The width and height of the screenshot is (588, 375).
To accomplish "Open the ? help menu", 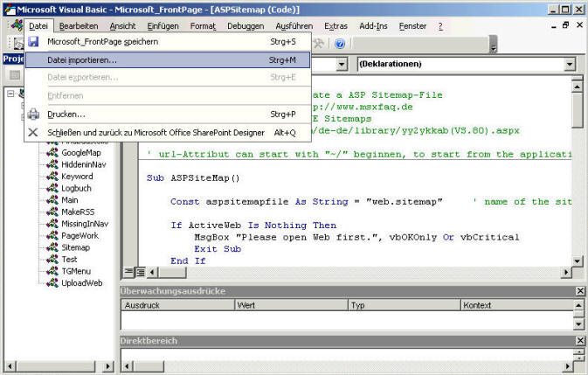I will coord(440,26).
